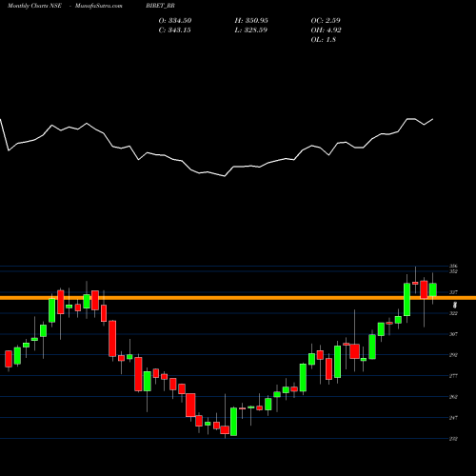Click the 352 price axis label
Screen dimensions: 476x476
click(453, 271)
